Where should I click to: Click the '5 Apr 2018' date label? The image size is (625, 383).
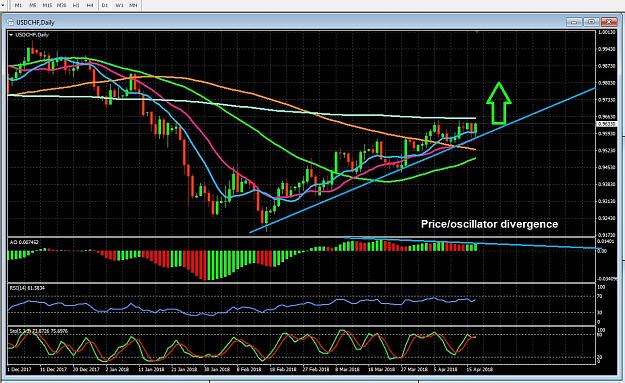tap(446, 369)
